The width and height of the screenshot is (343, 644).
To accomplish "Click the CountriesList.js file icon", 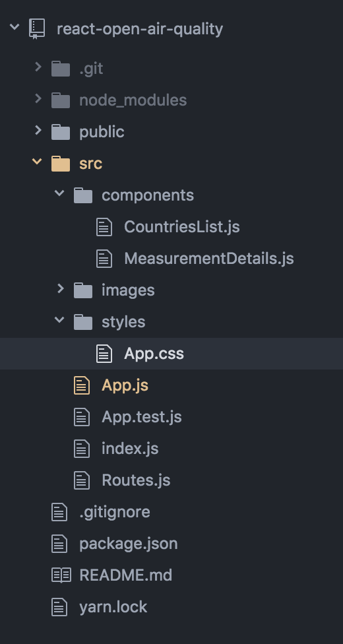I will point(104,227).
